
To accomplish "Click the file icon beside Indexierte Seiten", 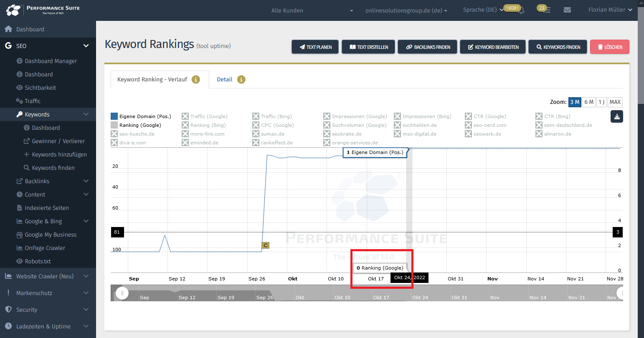I will point(19,208).
